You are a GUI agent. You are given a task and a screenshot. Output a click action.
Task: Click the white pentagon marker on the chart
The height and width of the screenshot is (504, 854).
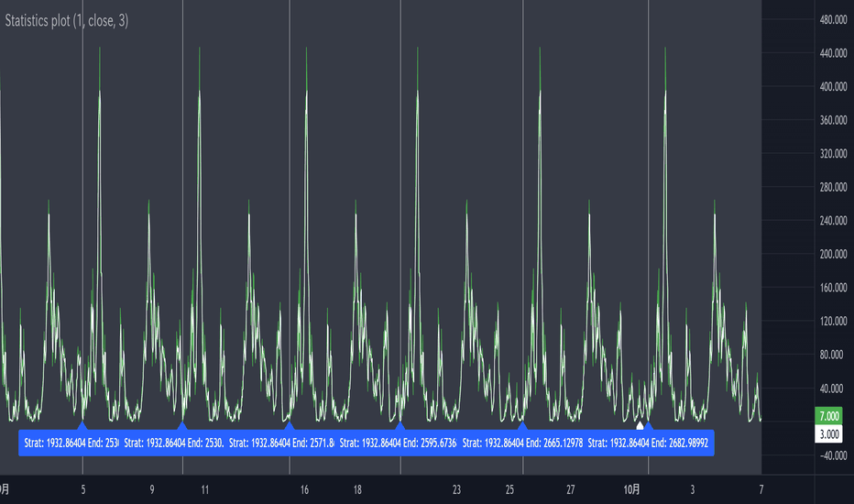[640, 425]
